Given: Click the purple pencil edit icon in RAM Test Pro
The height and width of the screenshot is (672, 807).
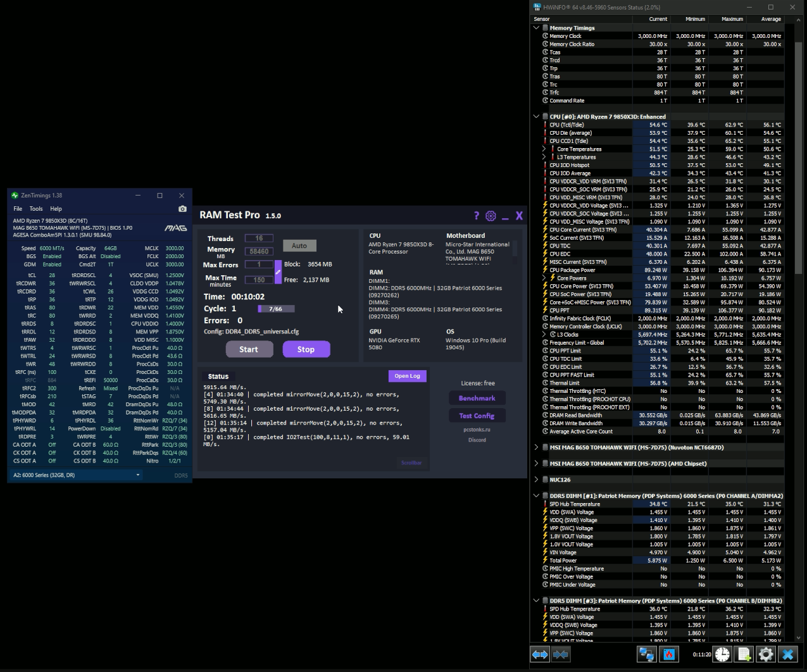Looking at the screenshot, I should pos(278,272).
